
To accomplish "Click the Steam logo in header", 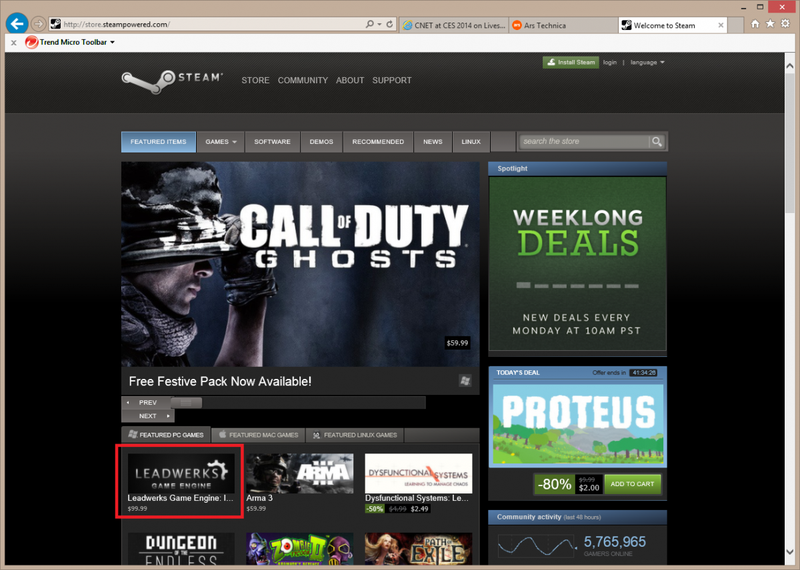I will click(172, 82).
